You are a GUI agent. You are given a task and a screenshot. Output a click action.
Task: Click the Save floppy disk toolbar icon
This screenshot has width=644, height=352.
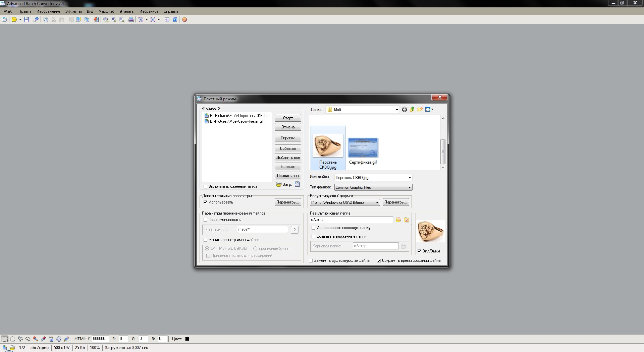26,19
